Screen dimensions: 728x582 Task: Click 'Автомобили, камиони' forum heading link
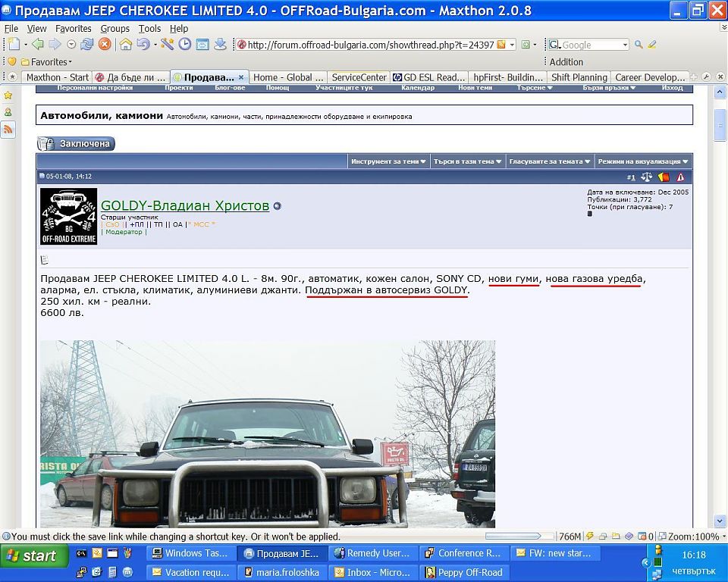[x=102, y=115]
